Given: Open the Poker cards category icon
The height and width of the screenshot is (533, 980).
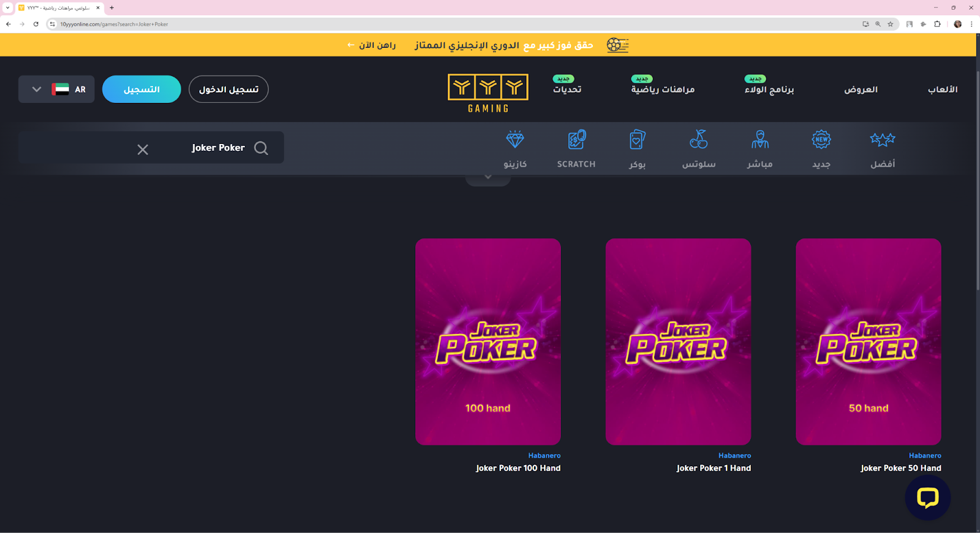Looking at the screenshot, I should 637,140.
